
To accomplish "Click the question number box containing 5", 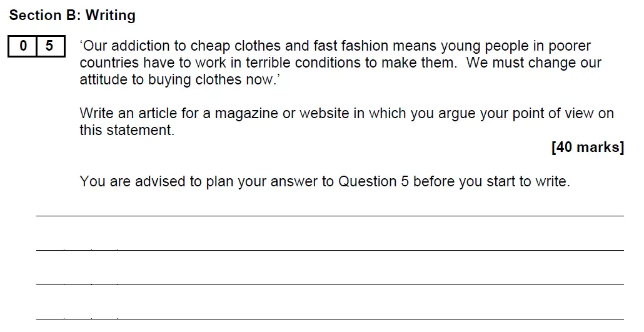I will (x=51, y=46).
